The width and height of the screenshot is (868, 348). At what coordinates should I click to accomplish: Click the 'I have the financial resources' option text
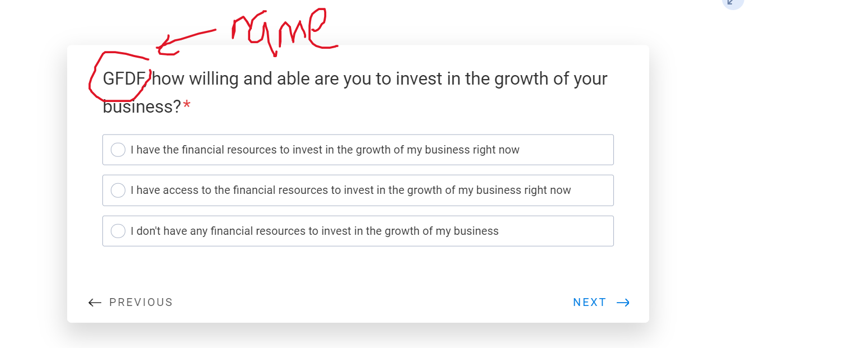325,150
